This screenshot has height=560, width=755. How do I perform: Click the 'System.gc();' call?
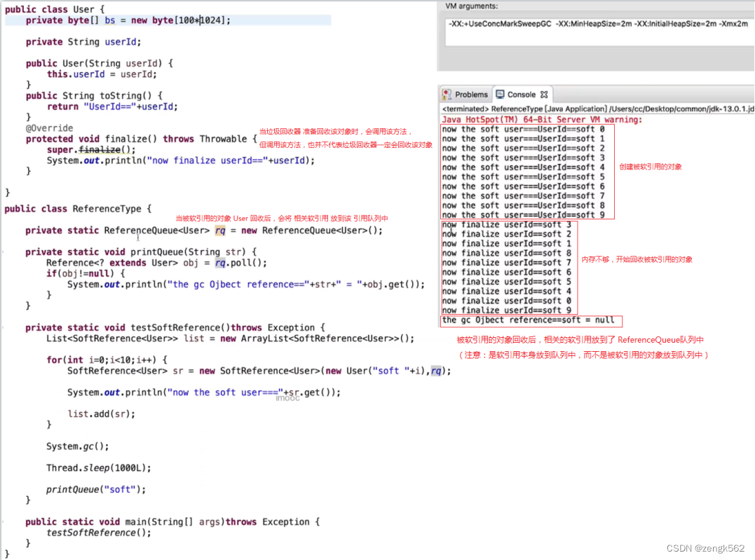[78, 446]
